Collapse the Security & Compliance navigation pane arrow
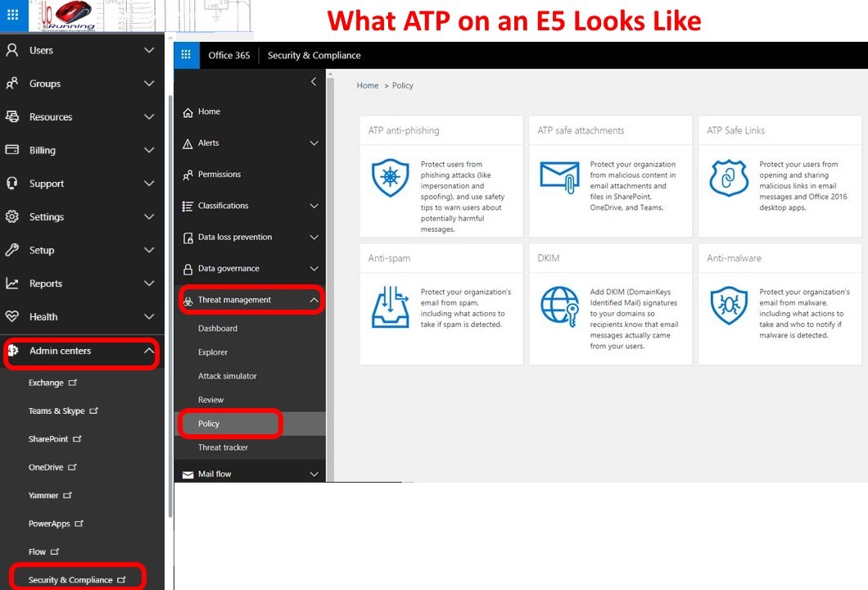Image resolution: width=868 pixels, height=590 pixels. (313, 82)
